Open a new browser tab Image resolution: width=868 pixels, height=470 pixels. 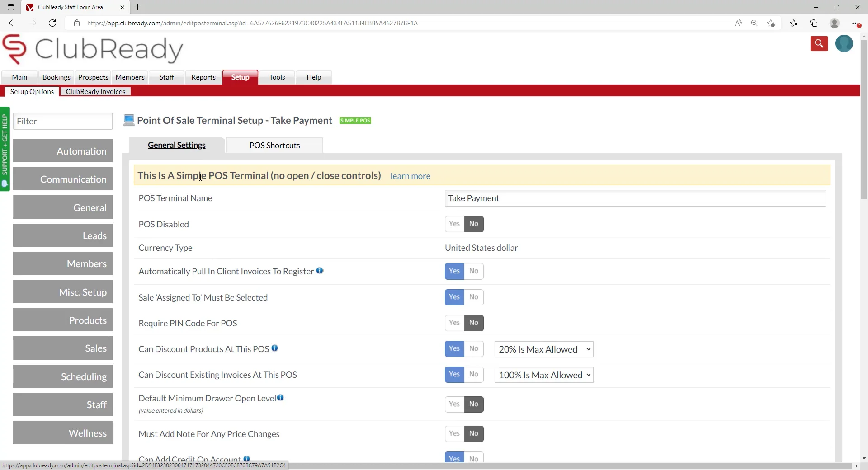(138, 7)
